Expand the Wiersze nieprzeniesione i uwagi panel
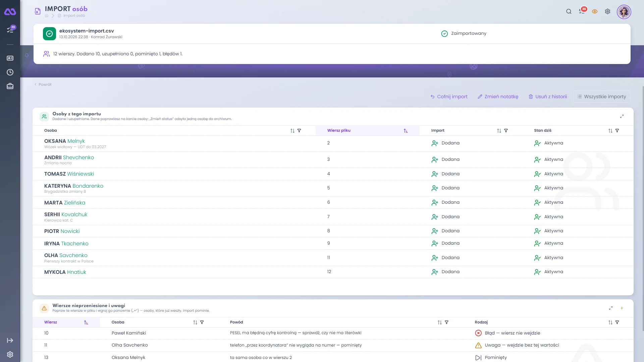 611,308
